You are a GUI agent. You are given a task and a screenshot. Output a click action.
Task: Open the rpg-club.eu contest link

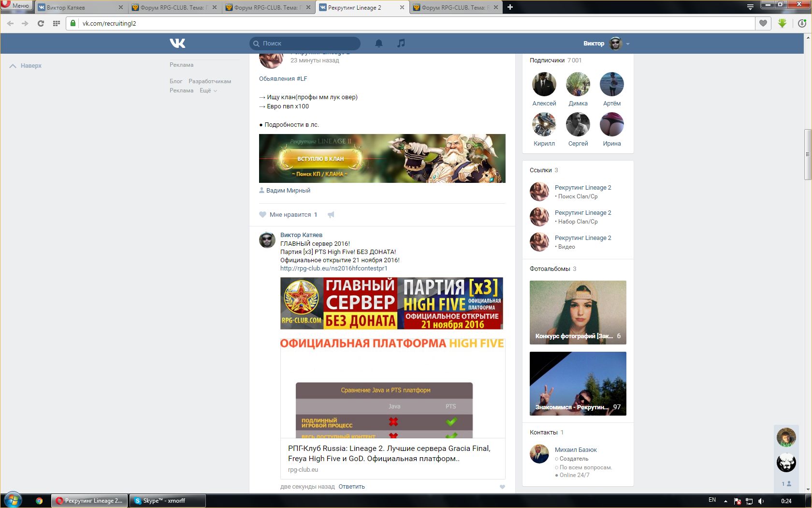point(334,269)
